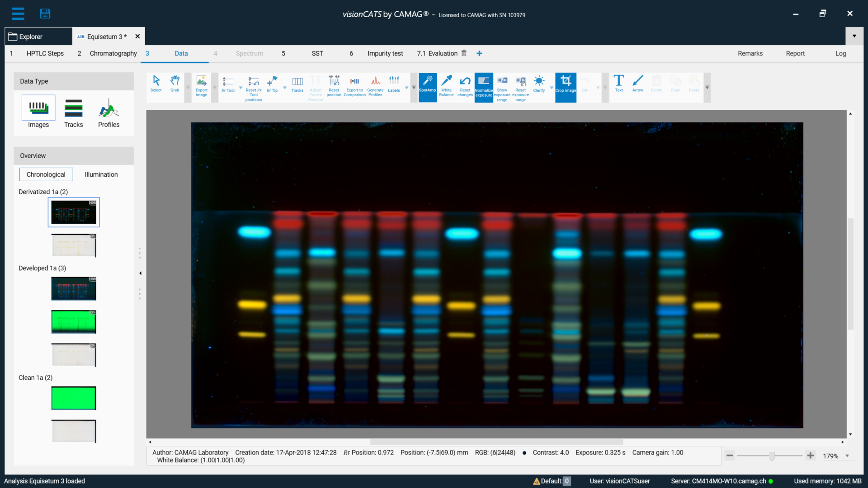Screen dimensions: 868x488
Task: Click the Clarify tool icon
Action: pos(539,84)
